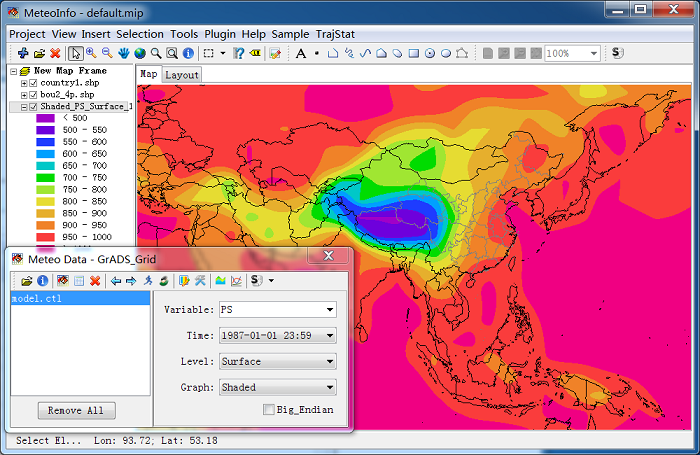Click the Remove All button

click(77, 411)
